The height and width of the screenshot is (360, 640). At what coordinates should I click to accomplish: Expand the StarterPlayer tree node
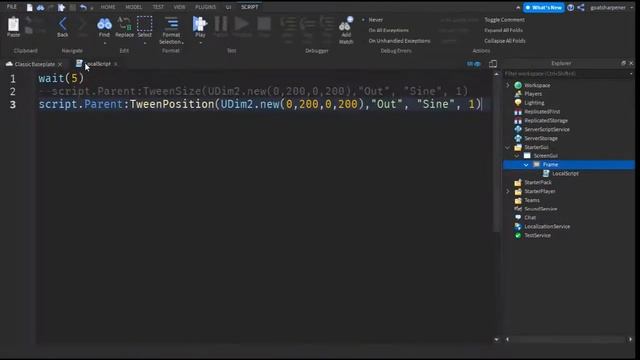coord(508,191)
